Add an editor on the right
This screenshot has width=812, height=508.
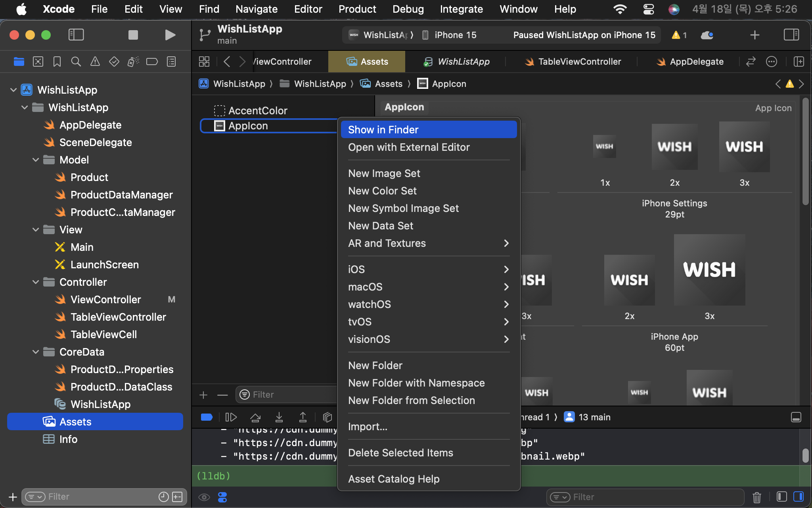799,62
